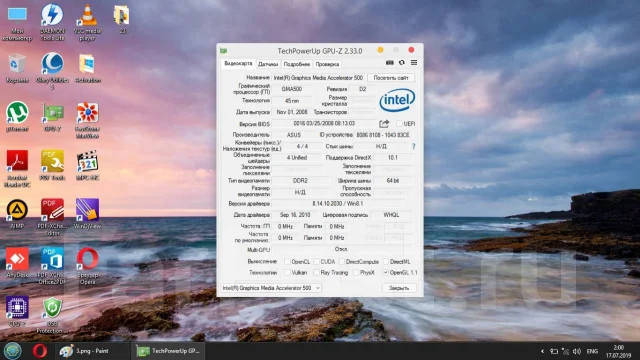The image size is (640, 360).
Task: Click the Intel logo in GPU-Z
Action: [x=397, y=100]
